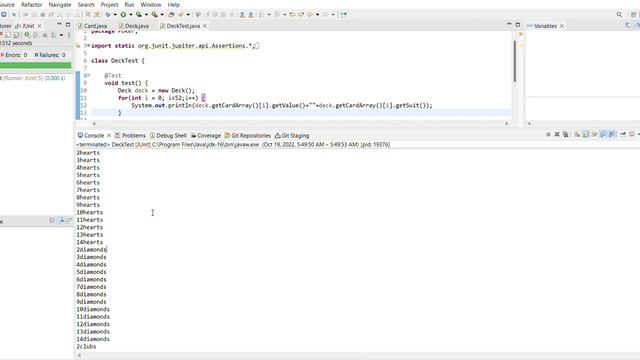640x360 pixels.
Task: Open the Window menu
Action: pyautogui.click(x=151, y=4)
